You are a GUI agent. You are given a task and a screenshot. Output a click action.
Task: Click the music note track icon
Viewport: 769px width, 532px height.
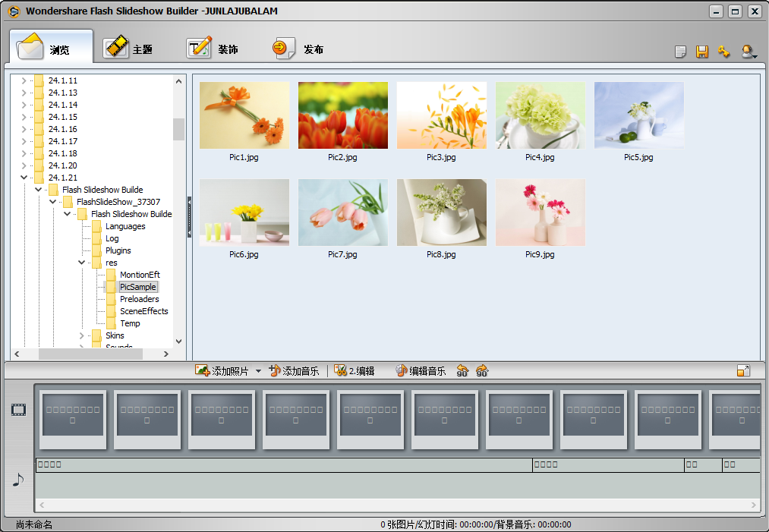(19, 480)
